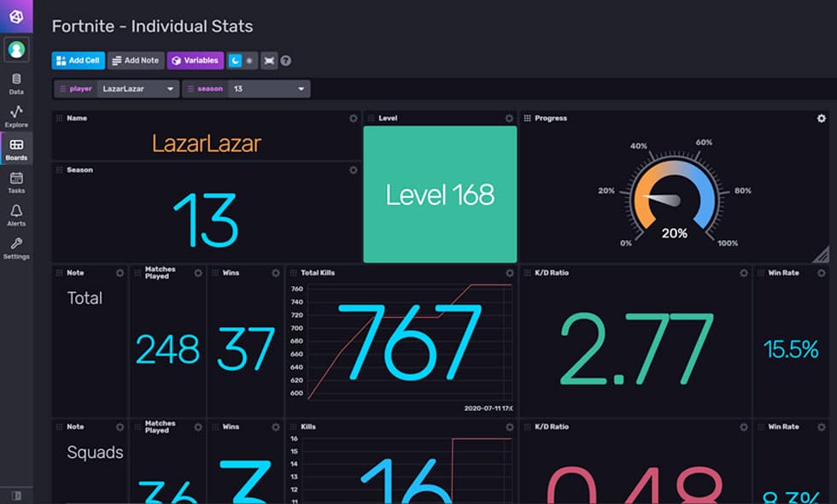Click the InfluxDB logo at top left
The width and height of the screenshot is (837, 504).
point(16,15)
